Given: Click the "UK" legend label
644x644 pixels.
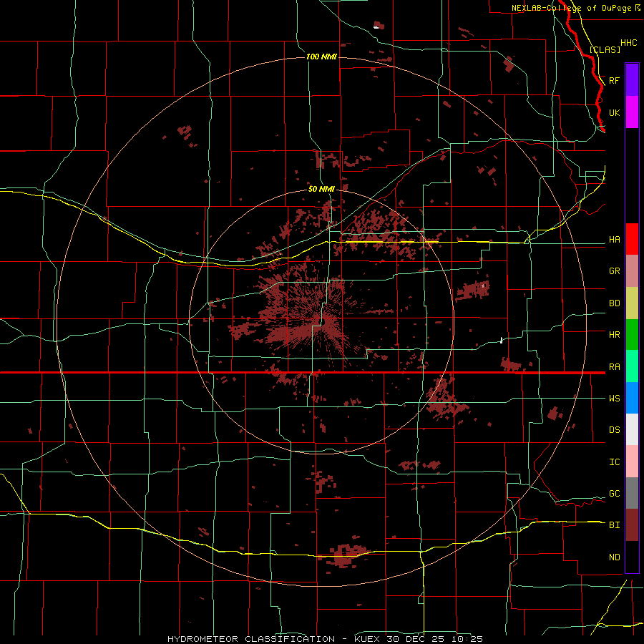Looking at the screenshot, I should (x=614, y=112).
